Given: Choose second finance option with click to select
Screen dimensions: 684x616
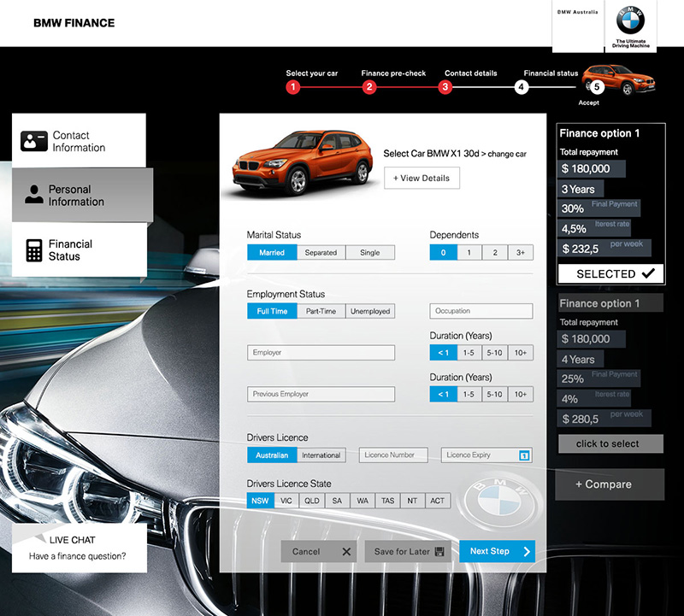Looking at the screenshot, I should [x=610, y=444].
